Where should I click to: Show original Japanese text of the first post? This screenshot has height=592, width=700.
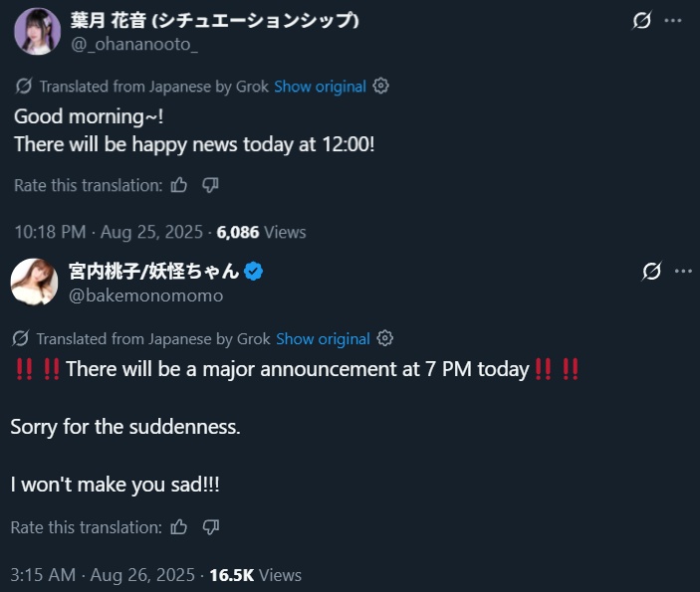point(320,87)
